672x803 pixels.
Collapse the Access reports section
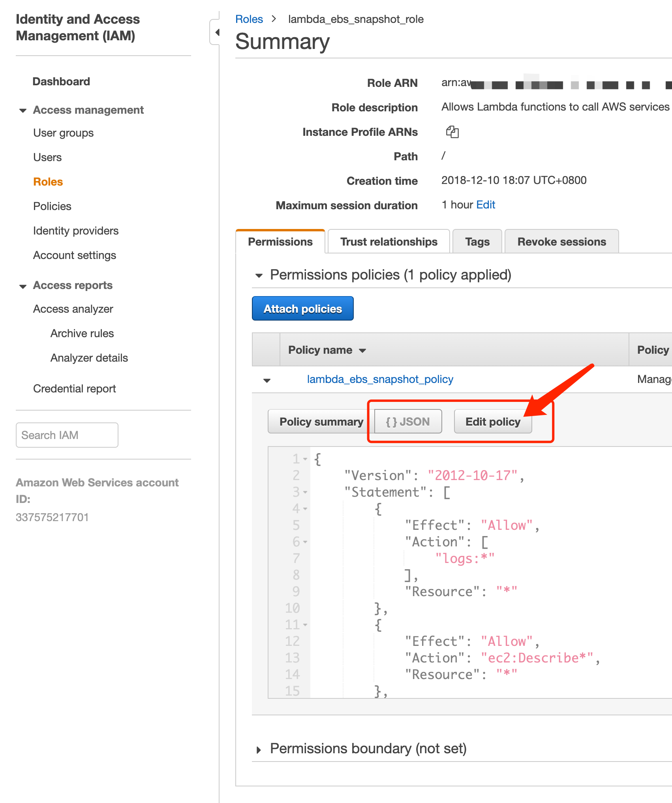[23, 286]
